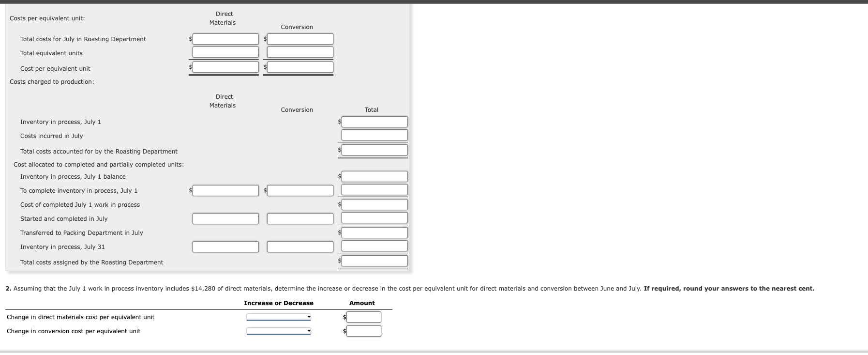This screenshot has height=355, width=868.
Task: Click Costs incurred in July Total field
Action: tap(374, 135)
